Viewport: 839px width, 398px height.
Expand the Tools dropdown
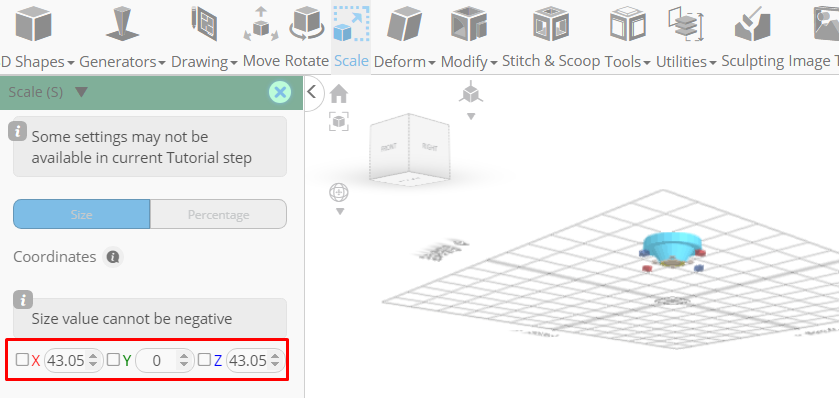(646, 63)
